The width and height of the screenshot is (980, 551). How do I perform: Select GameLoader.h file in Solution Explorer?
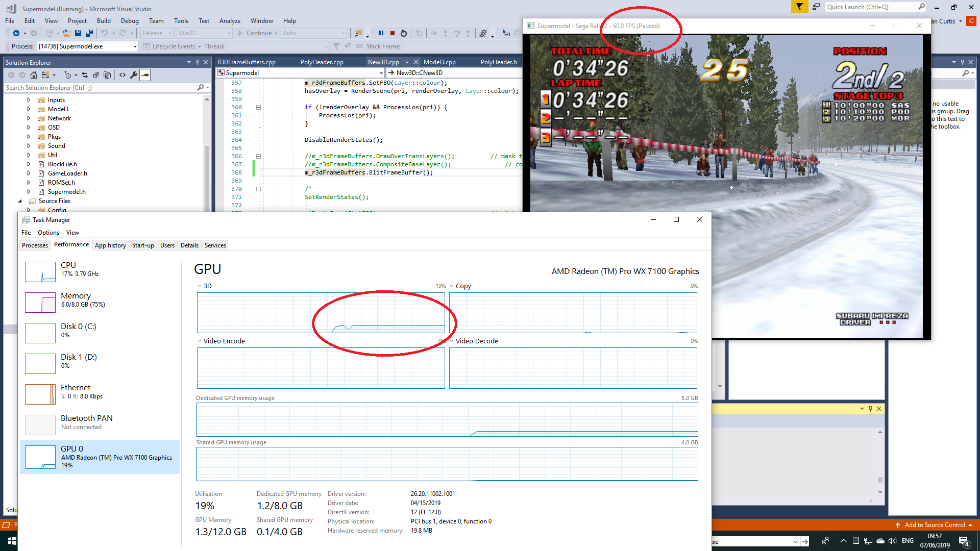pos(67,173)
